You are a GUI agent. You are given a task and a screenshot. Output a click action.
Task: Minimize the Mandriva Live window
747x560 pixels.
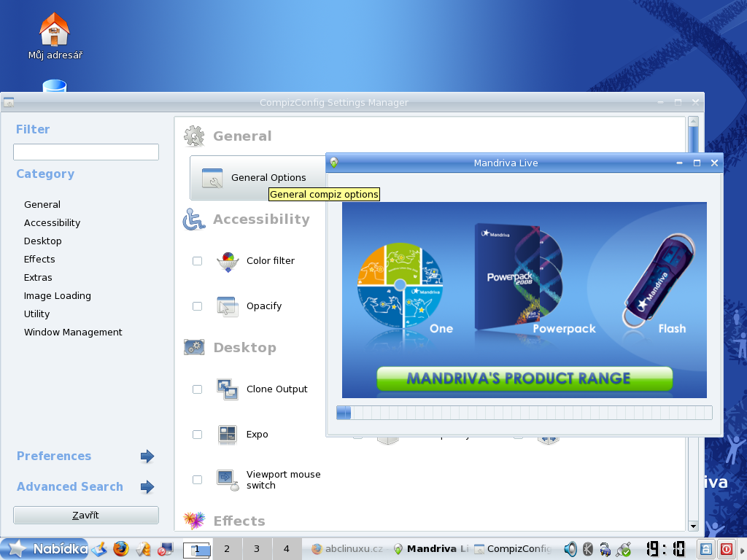pos(679,163)
